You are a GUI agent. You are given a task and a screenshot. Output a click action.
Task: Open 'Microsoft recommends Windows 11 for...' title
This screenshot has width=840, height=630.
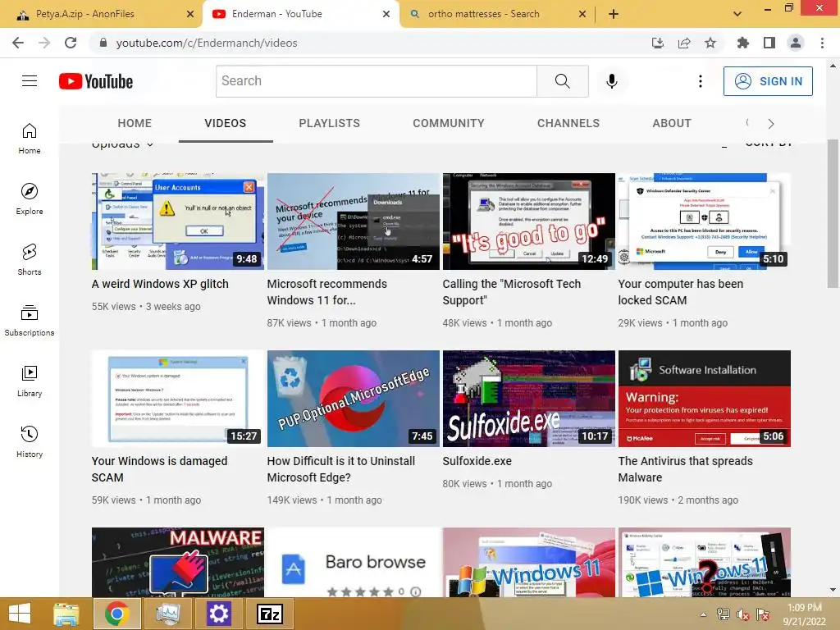326,292
